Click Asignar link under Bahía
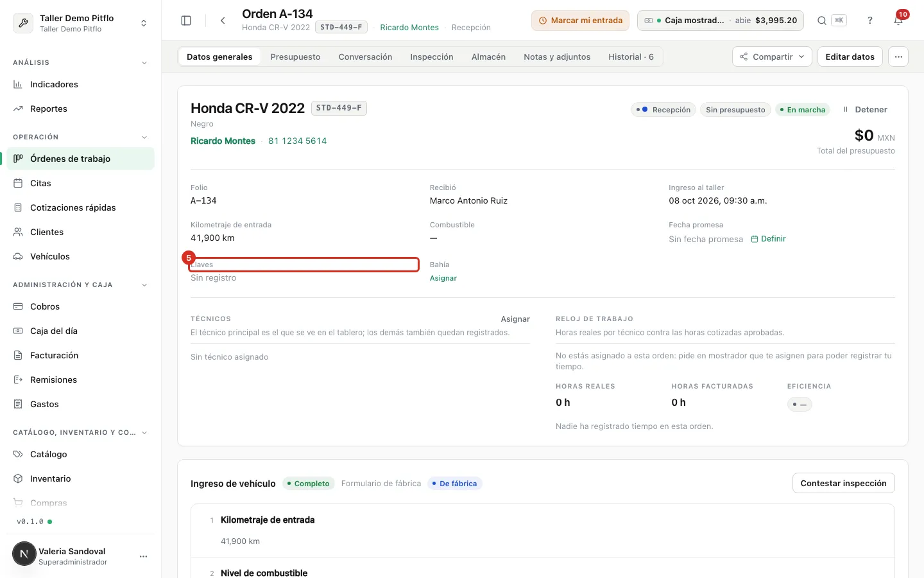This screenshot has width=924, height=578. [x=443, y=278]
